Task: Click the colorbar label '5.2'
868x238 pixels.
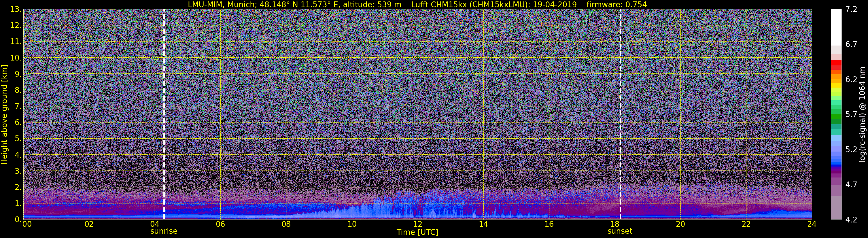Action: 851,150
